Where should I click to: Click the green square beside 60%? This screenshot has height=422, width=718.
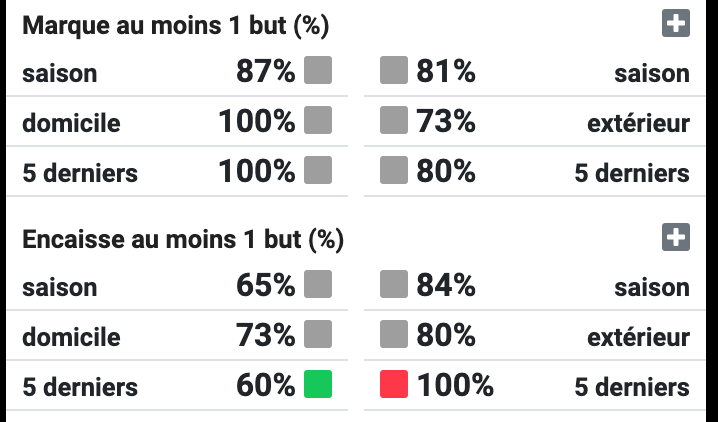318,384
